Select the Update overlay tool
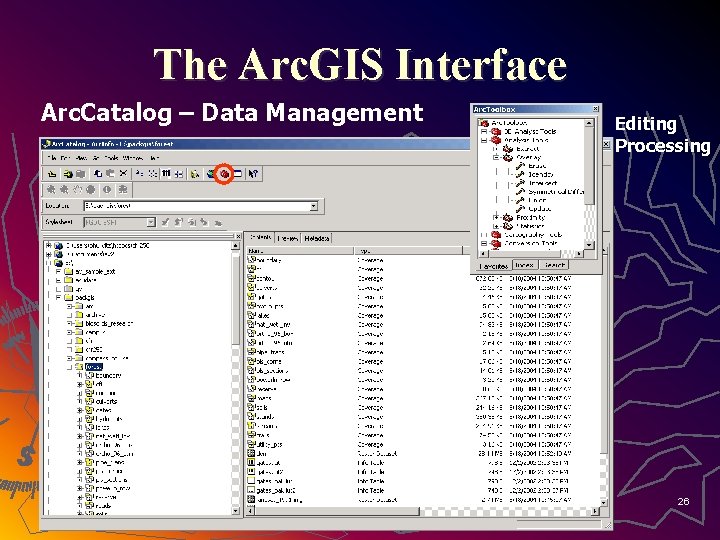720x540 pixels. pyautogui.click(x=540, y=209)
